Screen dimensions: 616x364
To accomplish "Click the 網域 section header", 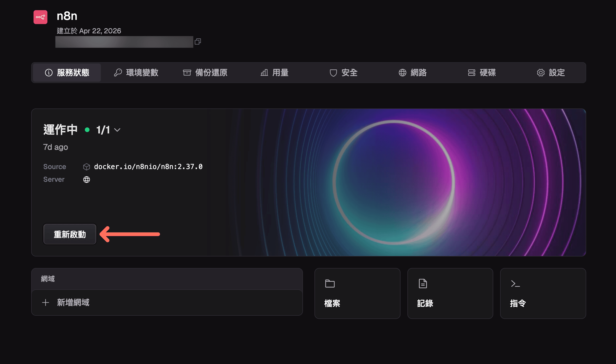I will click(x=48, y=279).
